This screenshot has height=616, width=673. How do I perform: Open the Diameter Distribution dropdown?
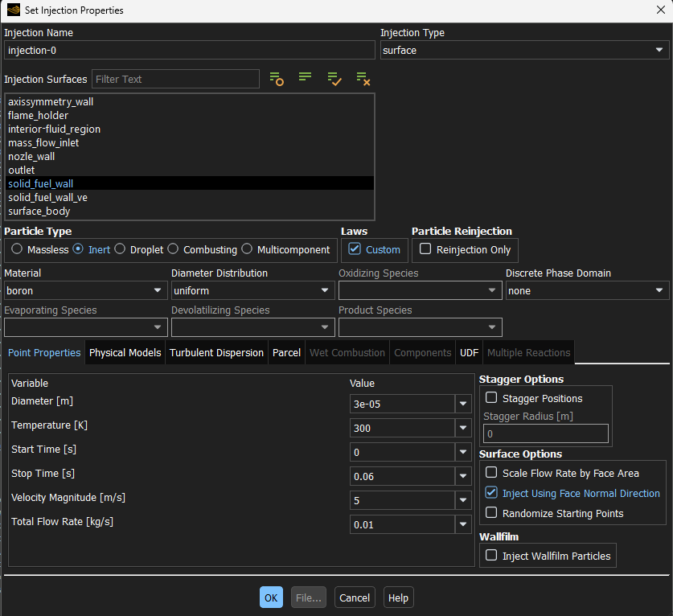click(252, 290)
